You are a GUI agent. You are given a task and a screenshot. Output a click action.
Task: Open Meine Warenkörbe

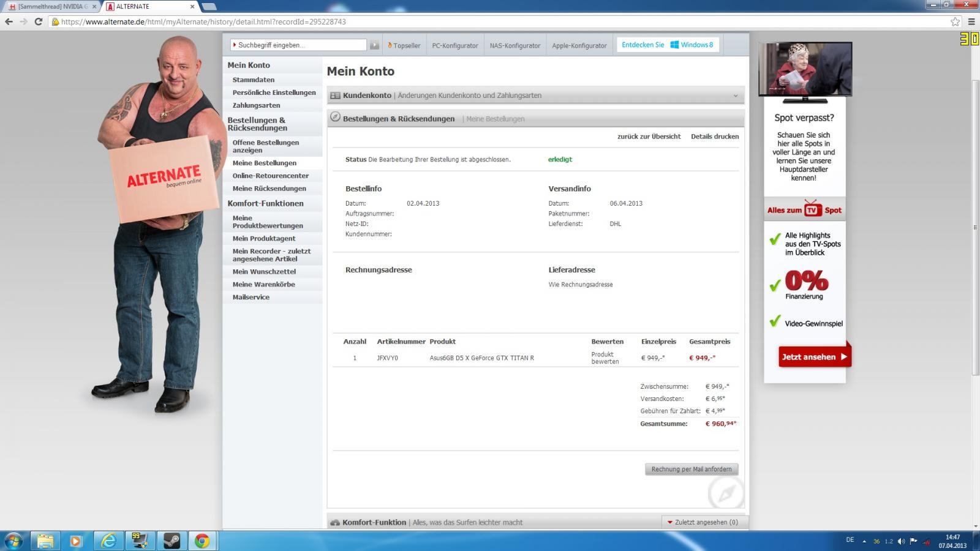[x=264, y=284]
